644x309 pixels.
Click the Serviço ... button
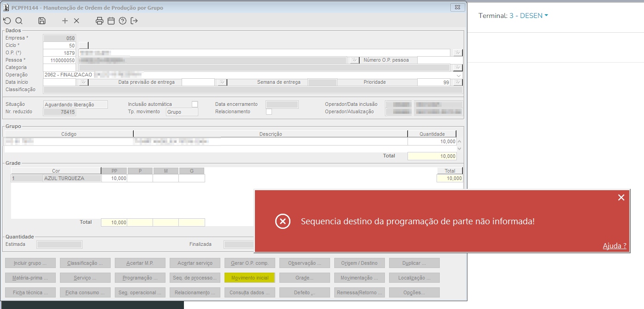(x=85, y=278)
